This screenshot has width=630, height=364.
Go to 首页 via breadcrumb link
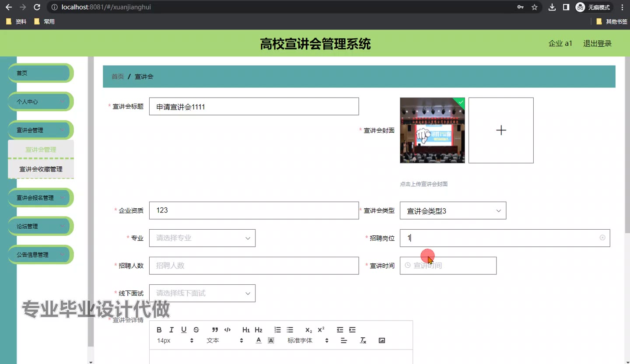pos(118,77)
